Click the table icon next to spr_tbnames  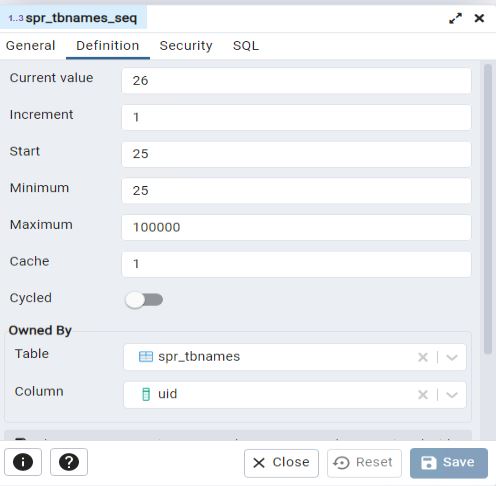pos(146,357)
